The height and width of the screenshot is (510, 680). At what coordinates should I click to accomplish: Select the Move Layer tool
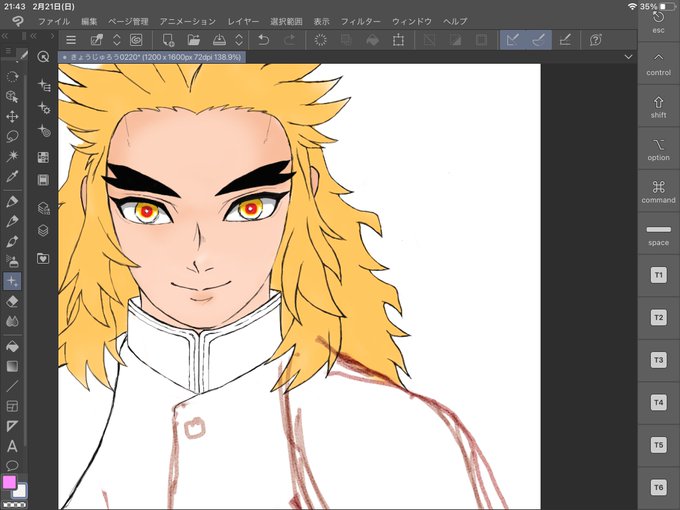[12, 117]
